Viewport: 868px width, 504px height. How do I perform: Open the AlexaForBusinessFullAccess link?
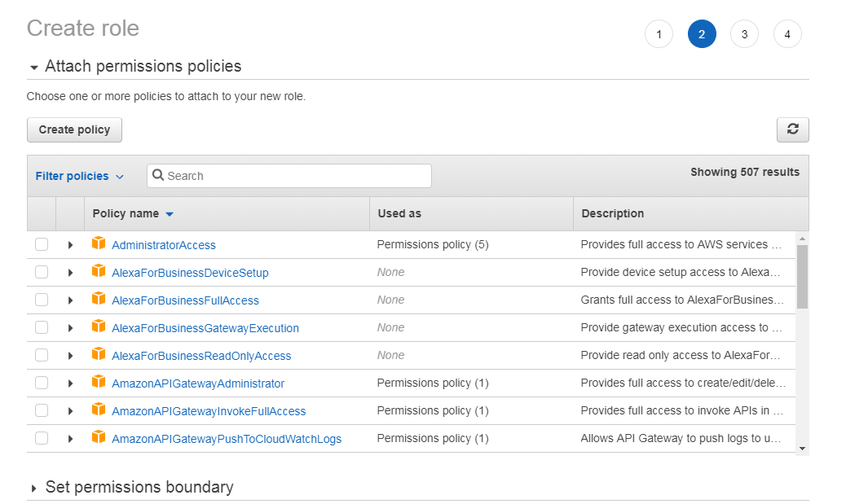coord(185,300)
